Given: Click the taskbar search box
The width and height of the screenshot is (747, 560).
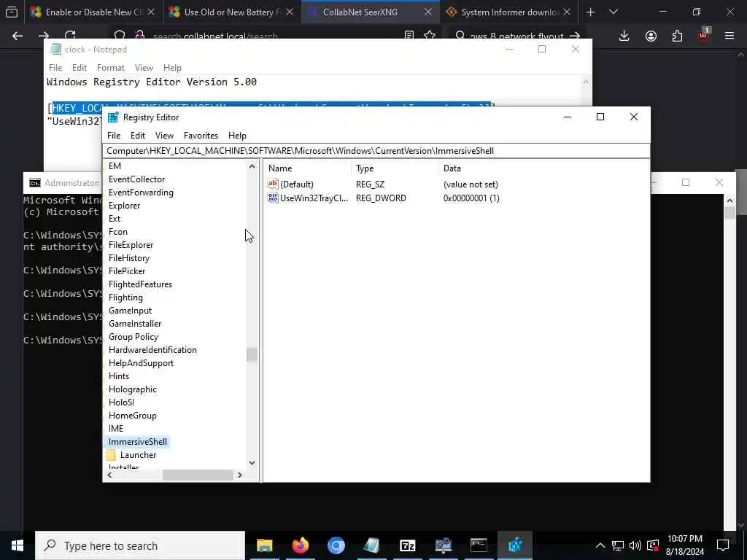Looking at the screenshot, I should click(140, 545).
